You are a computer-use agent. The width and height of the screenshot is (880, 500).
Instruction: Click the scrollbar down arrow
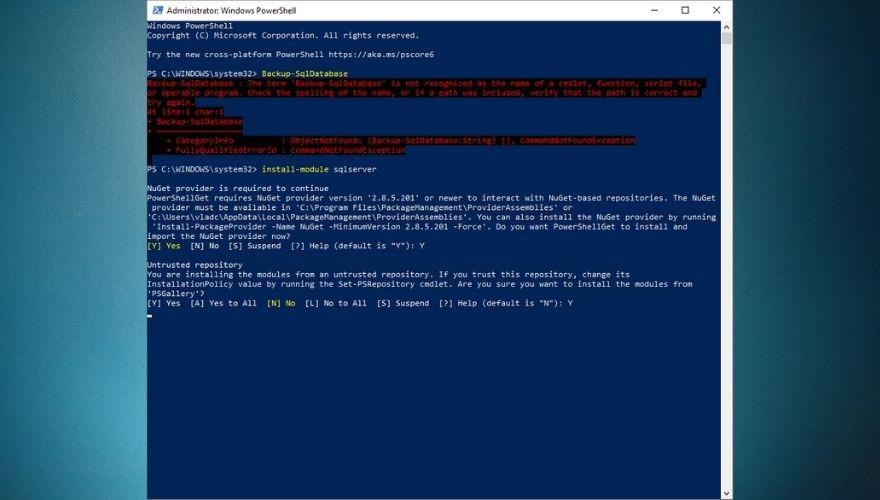click(726, 494)
